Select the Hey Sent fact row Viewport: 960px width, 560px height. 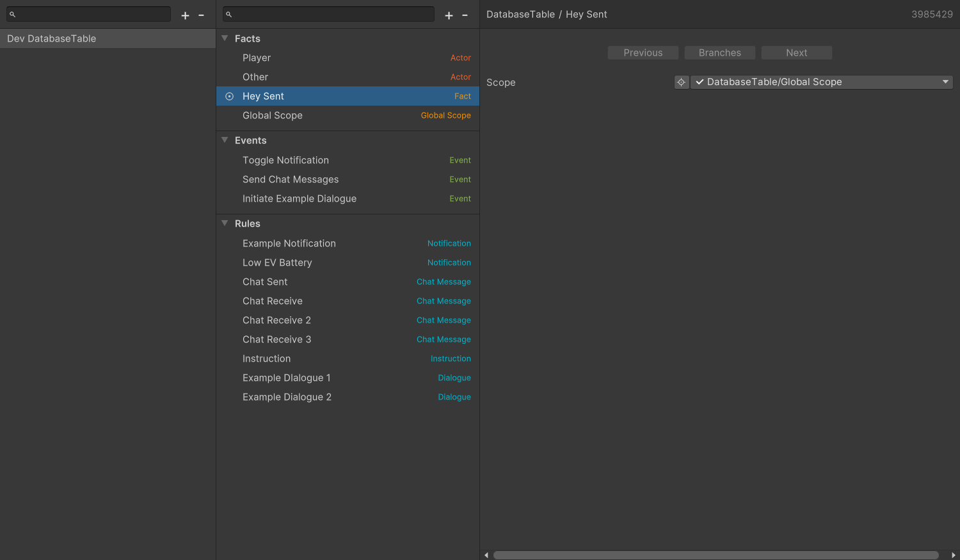click(x=348, y=96)
